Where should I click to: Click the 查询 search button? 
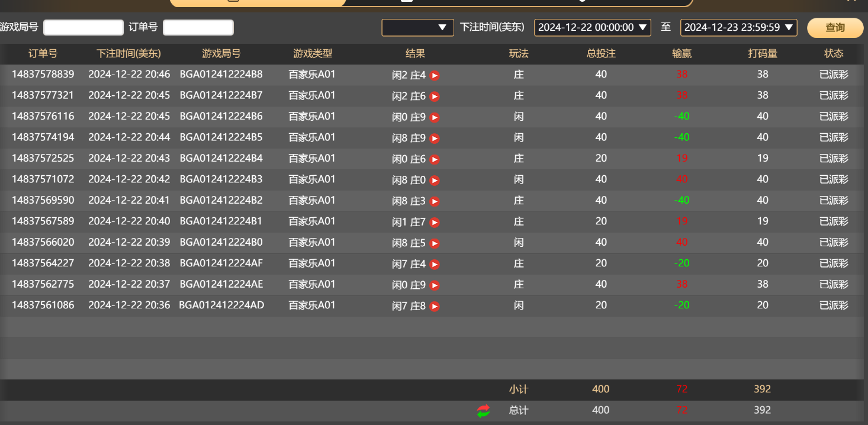(x=835, y=27)
